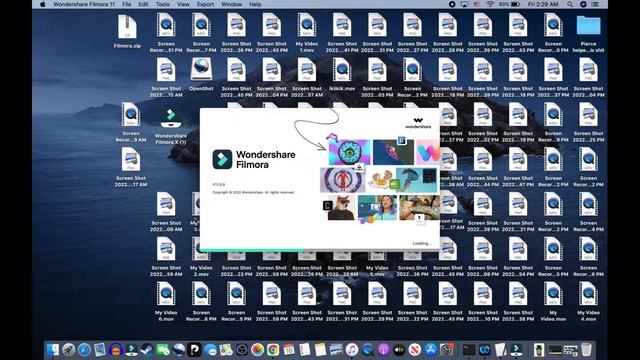Select the Screen Recor...9 AM movie file
This screenshot has width=640, height=360.
131,115
